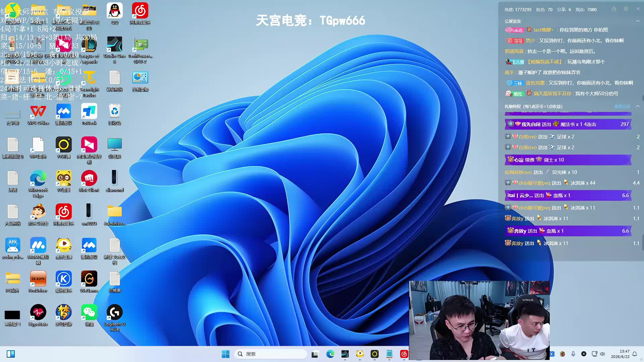Click the webcam overlay thumbnail
This screenshot has width=644, height=362.
coord(479,320)
